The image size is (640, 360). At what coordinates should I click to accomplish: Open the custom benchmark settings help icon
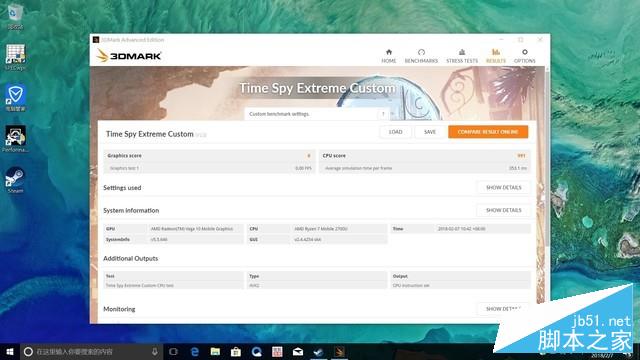[383, 114]
